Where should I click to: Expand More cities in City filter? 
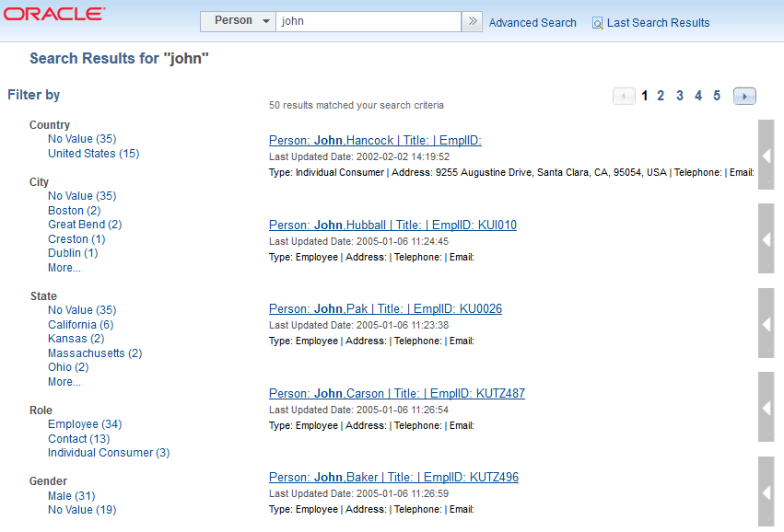64,267
